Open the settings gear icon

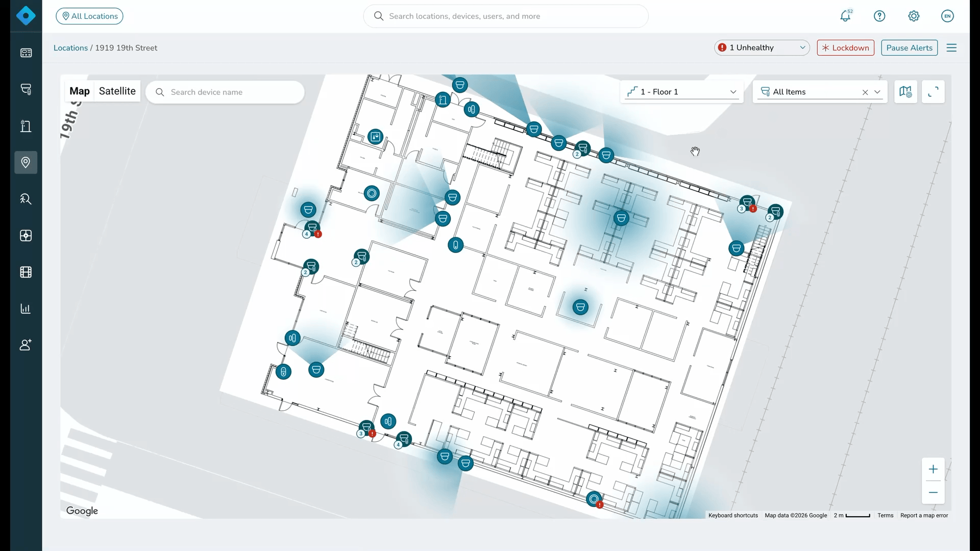tap(914, 16)
